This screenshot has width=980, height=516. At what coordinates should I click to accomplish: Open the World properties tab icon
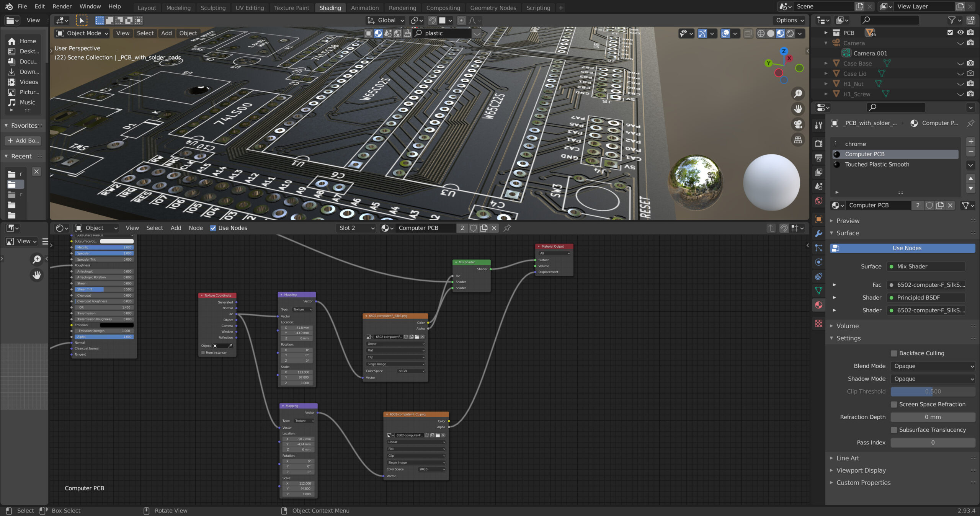click(818, 201)
